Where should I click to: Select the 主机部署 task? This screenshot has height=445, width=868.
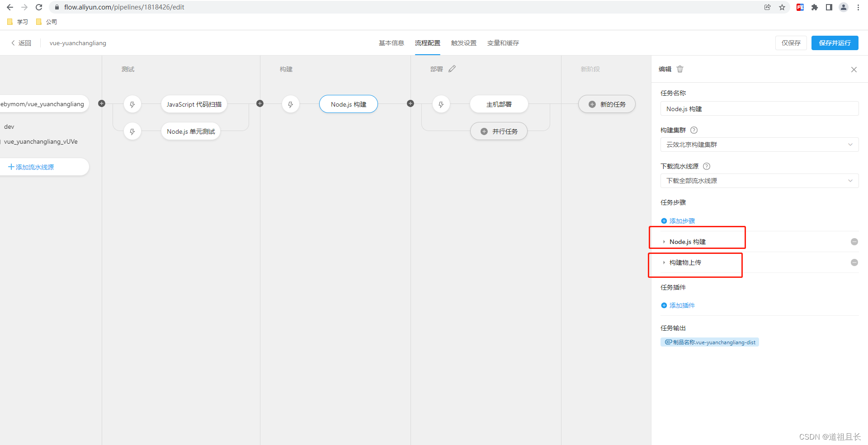click(x=499, y=104)
